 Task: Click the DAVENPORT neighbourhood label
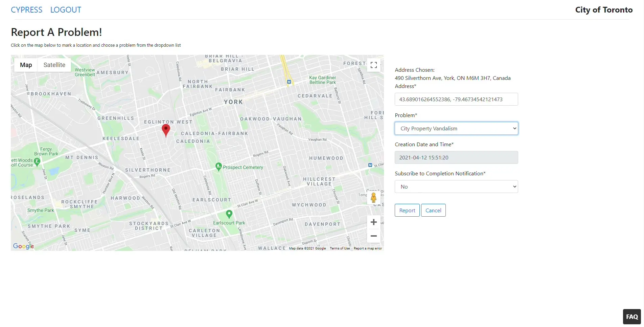[x=323, y=224]
